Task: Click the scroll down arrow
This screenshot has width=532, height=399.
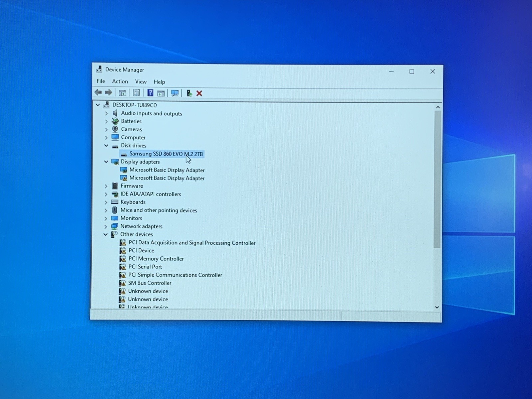Action: pyautogui.click(x=437, y=307)
